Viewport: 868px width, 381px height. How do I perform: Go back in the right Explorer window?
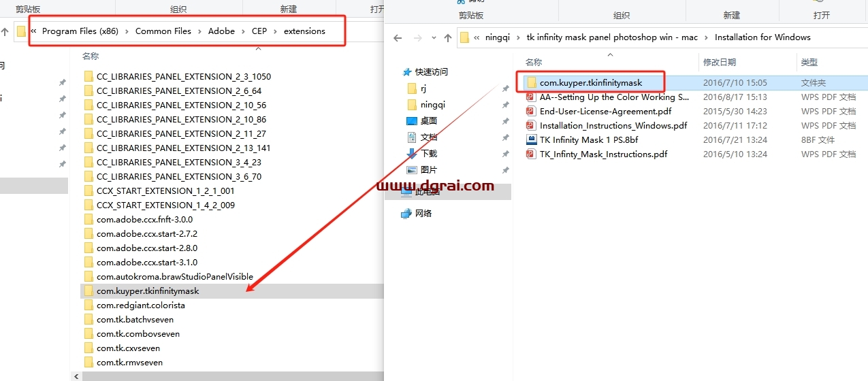coord(398,37)
